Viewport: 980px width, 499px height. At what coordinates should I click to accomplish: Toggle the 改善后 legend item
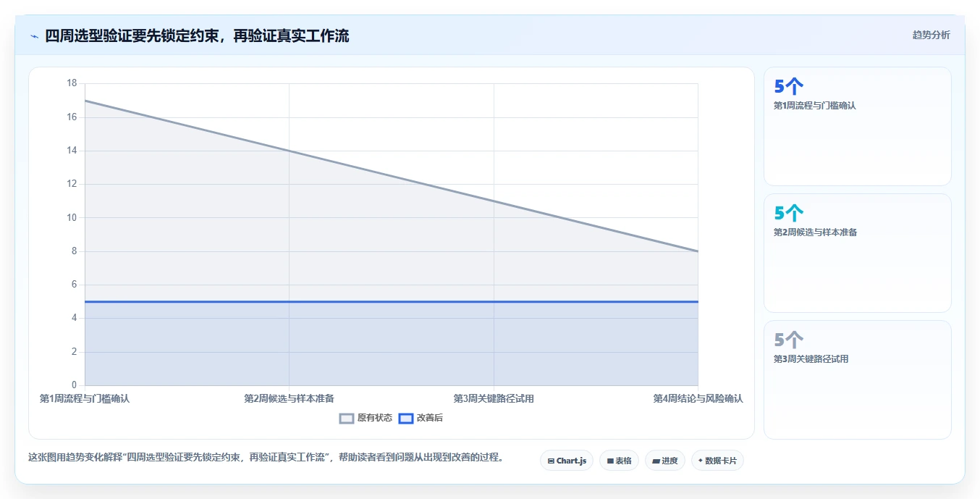click(x=421, y=418)
